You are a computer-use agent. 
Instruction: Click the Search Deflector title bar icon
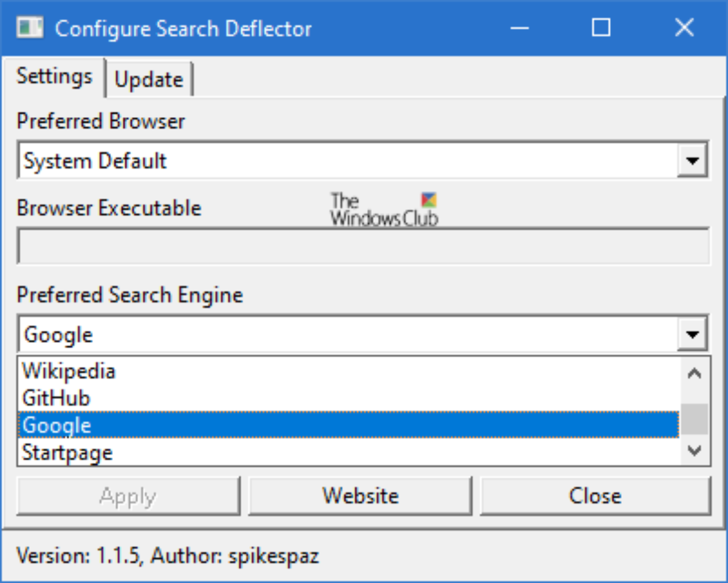(x=30, y=28)
